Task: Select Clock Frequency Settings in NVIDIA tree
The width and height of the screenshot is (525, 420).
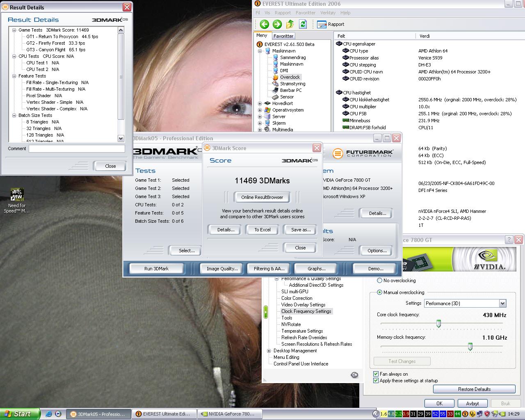Action: [x=306, y=311]
